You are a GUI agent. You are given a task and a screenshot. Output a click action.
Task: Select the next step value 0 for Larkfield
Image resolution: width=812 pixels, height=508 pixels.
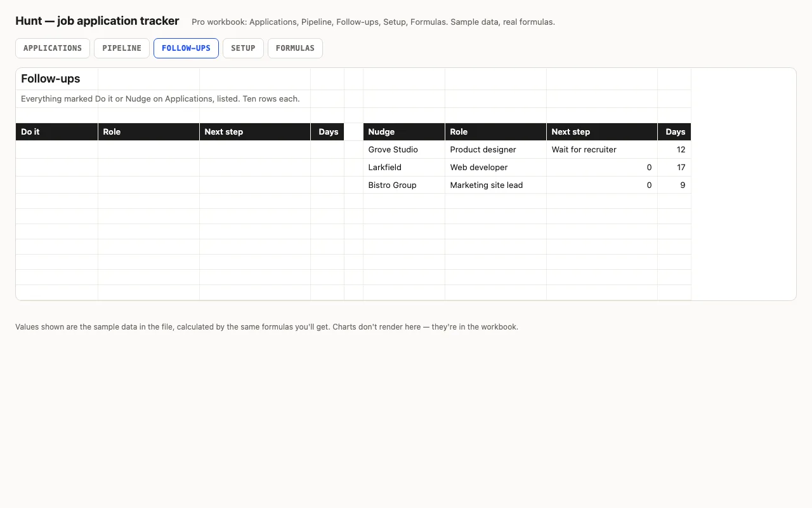[x=602, y=168]
